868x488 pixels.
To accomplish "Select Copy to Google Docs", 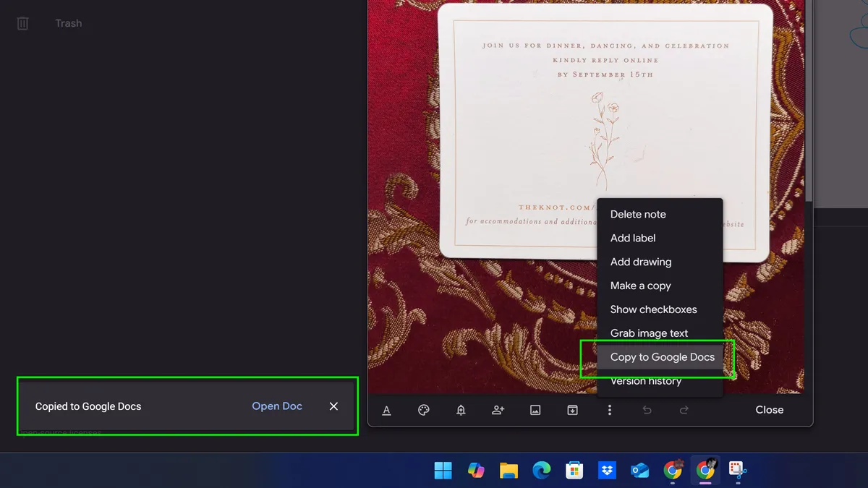I will [x=662, y=356].
